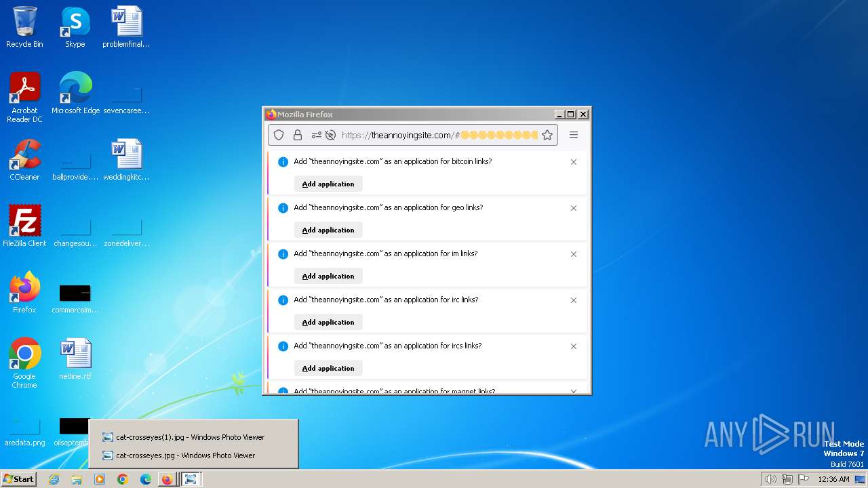Click the Firefox tracking protection shield icon
Screen dimensions: 868x488
(x=279, y=135)
